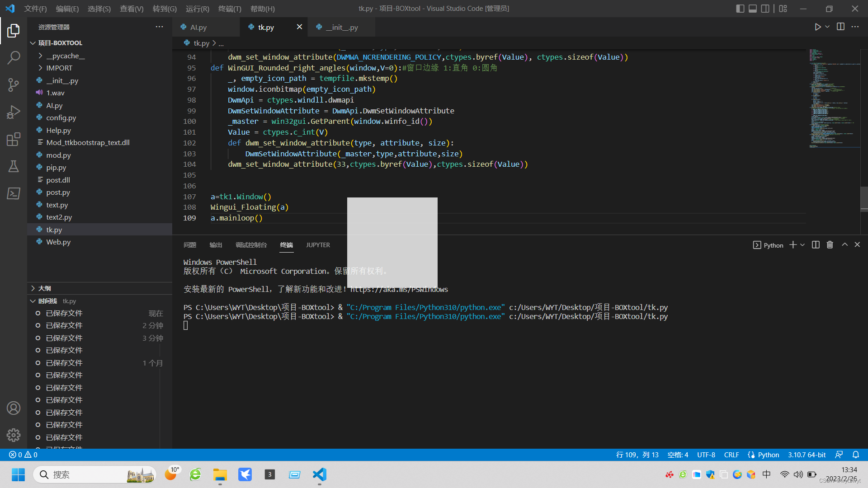The width and height of the screenshot is (868, 488).
Task: Run Python file with the play button
Action: pyautogui.click(x=817, y=27)
